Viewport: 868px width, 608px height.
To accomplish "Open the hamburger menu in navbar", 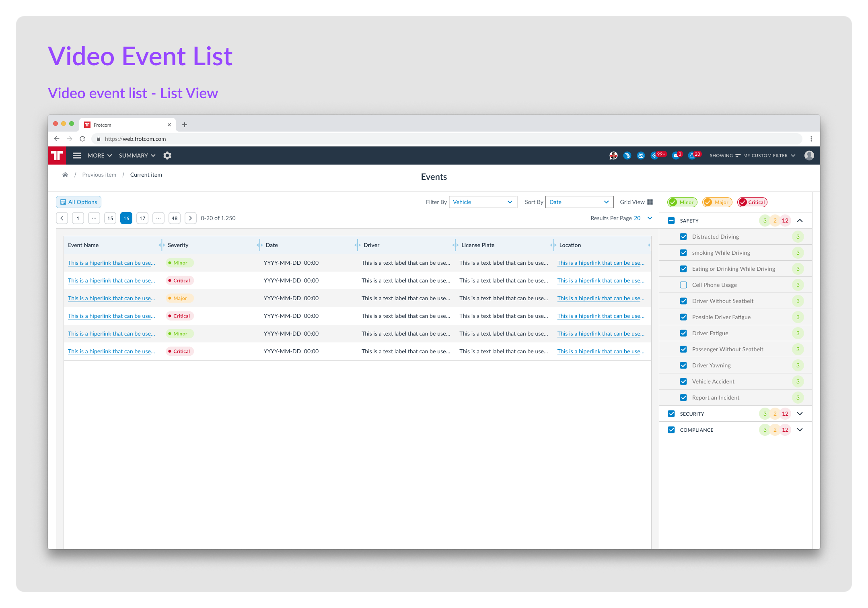I will [77, 155].
